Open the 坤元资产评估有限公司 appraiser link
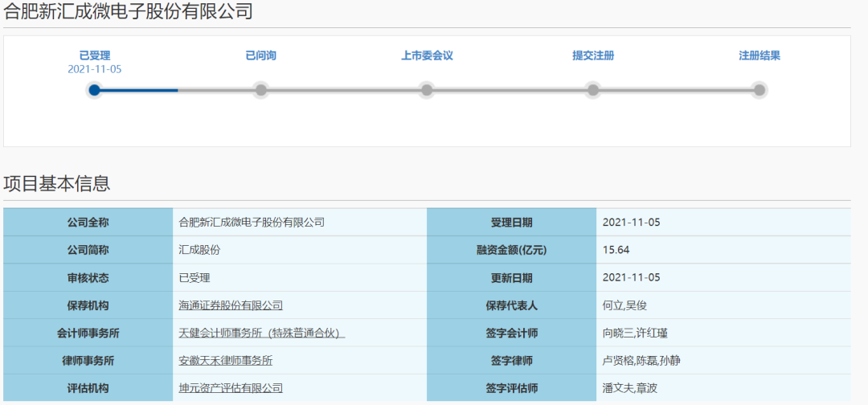This screenshot has height=405, width=868. point(231,388)
